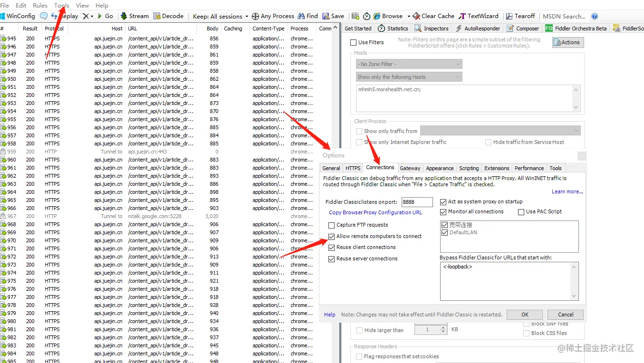Click the screenshot camera toolbar icon
The image size is (644, 363).
pos(356,16)
